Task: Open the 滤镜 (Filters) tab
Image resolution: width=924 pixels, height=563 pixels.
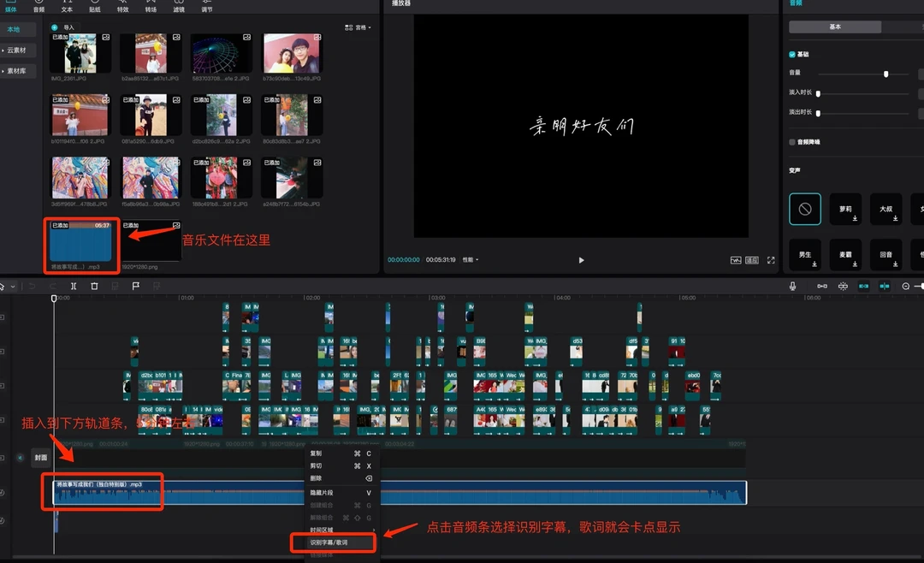Action: pos(179,6)
